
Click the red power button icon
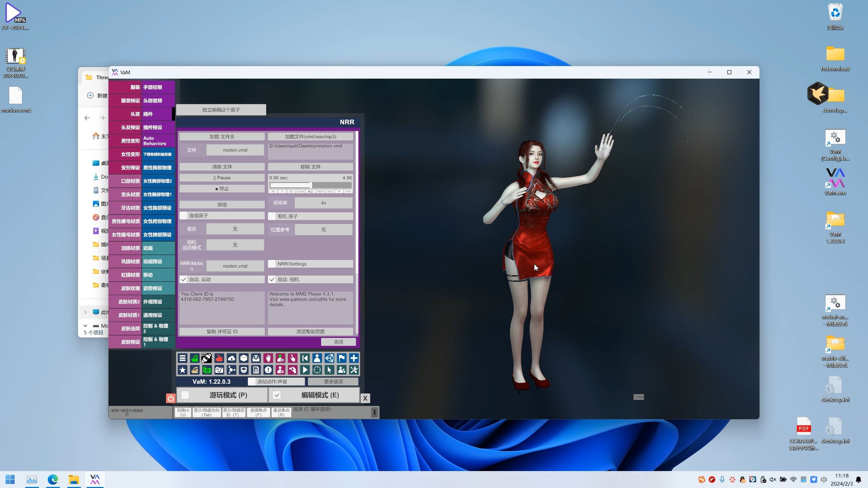[x=171, y=398]
